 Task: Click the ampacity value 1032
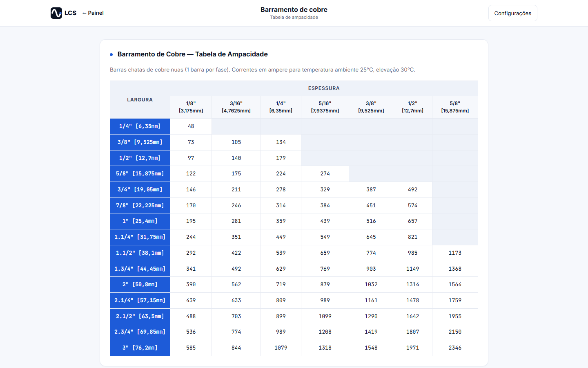371,285
